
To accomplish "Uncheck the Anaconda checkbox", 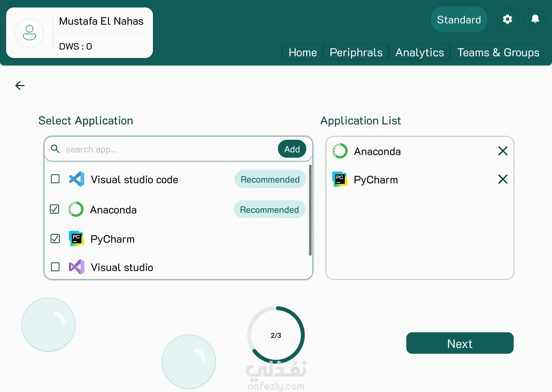I will (x=55, y=209).
